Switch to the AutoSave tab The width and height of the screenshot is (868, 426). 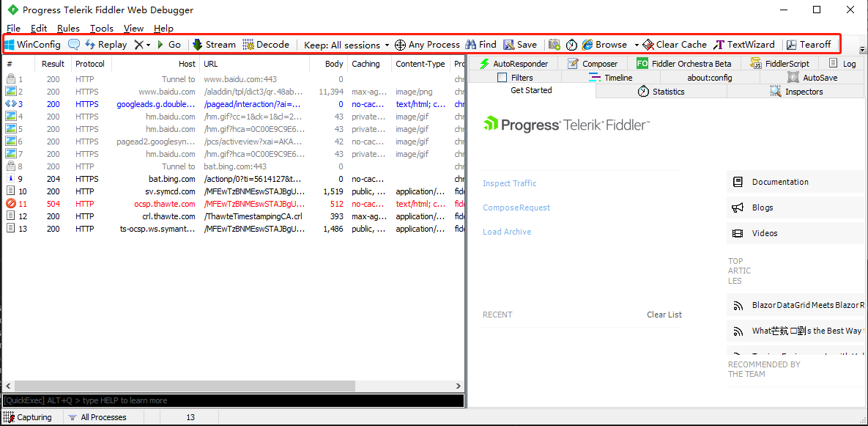(812, 78)
